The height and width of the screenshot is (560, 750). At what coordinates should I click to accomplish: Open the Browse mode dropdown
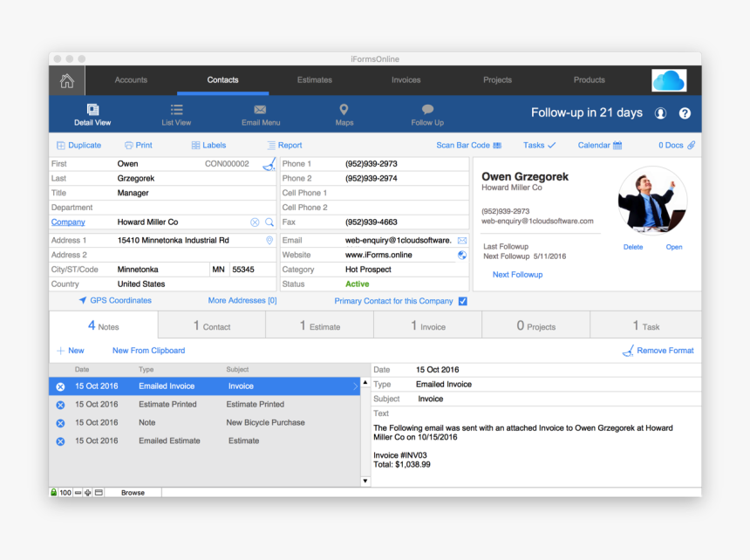133,493
